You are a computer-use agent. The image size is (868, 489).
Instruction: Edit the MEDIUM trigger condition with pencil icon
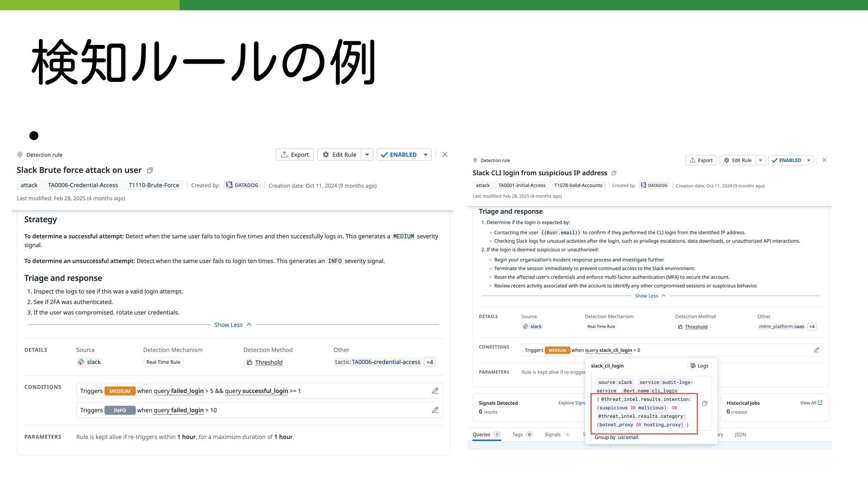pyautogui.click(x=435, y=391)
